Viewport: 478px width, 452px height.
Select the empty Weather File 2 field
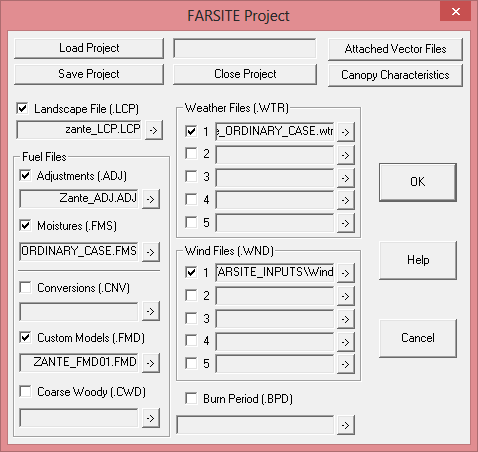pos(275,155)
